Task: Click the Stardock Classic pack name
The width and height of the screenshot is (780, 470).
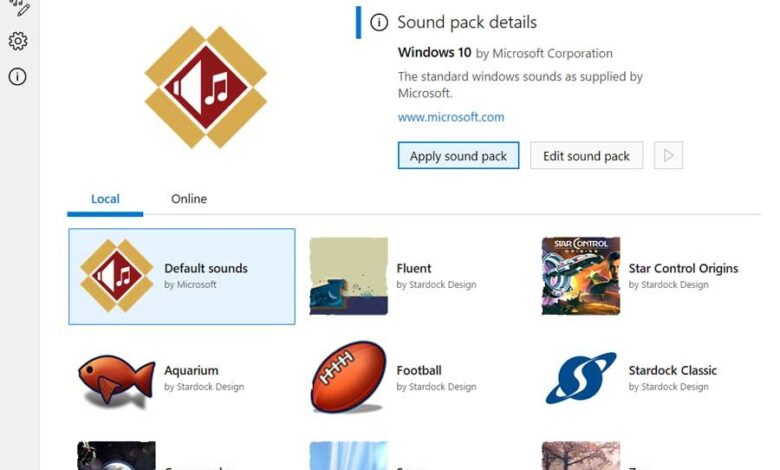Action: pyautogui.click(x=672, y=370)
